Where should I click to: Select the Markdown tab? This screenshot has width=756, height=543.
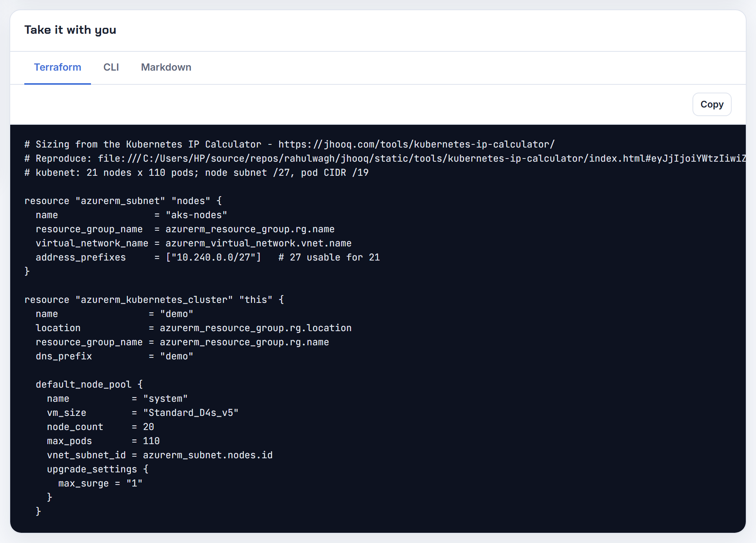click(x=166, y=67)
